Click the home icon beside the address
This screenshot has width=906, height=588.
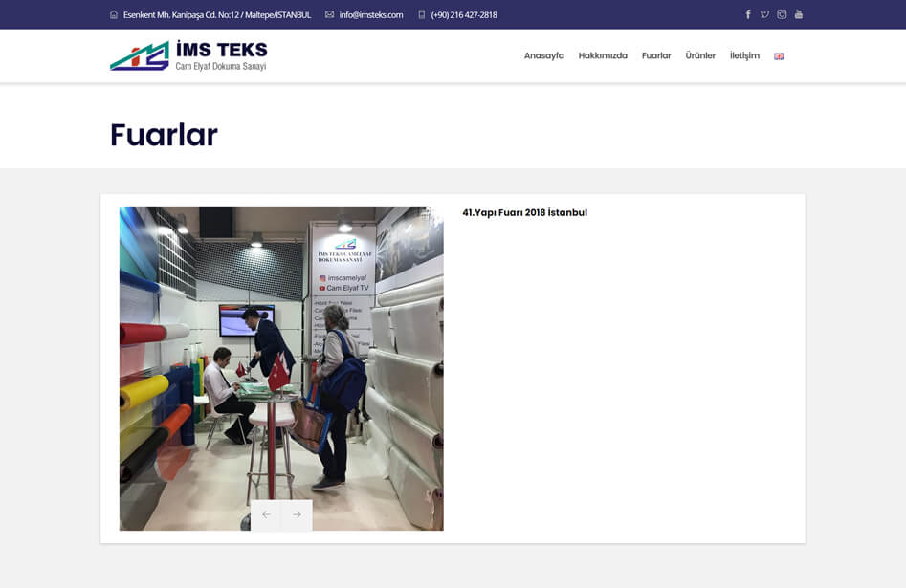click(x=114, y=14)
